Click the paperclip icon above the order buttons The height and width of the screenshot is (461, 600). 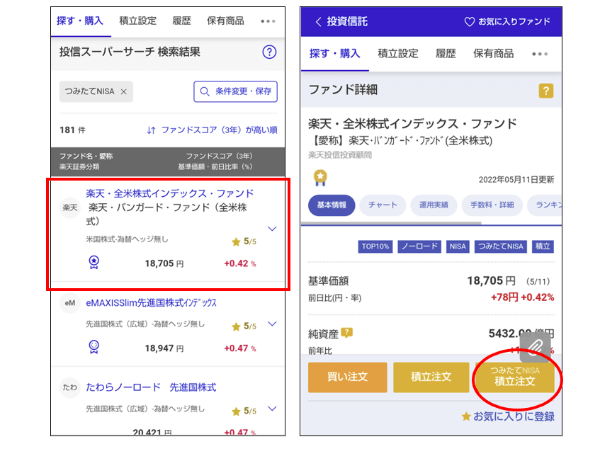(535, 345)
